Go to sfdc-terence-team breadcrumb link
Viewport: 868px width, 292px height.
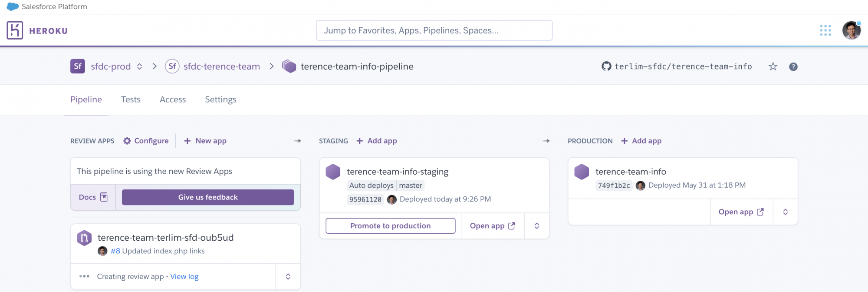click(x=222, y=66)
